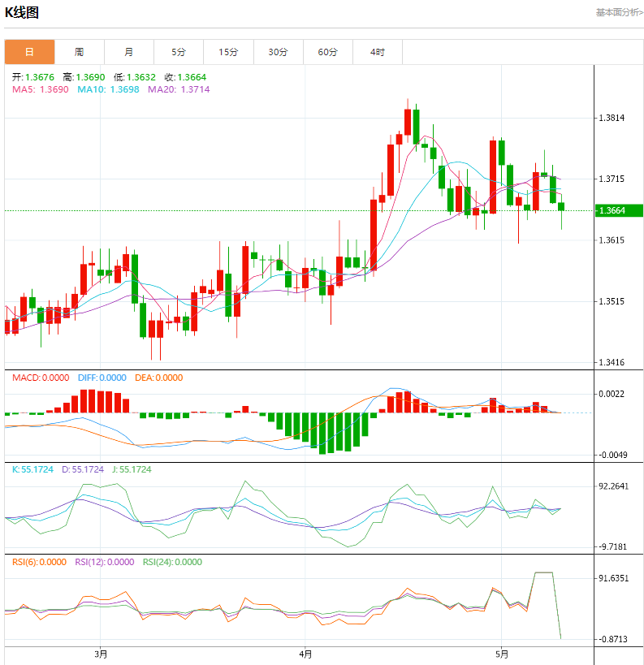Show the 30分 interval chart

(279, 52)
